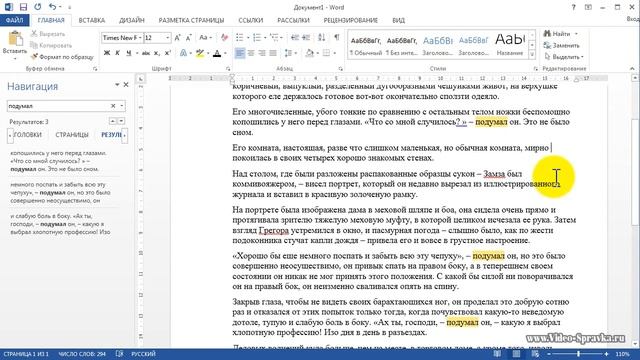Click the Paste (Вставить) clipboard icon
Screen dimensions: 640x360
tap(15, 39)
